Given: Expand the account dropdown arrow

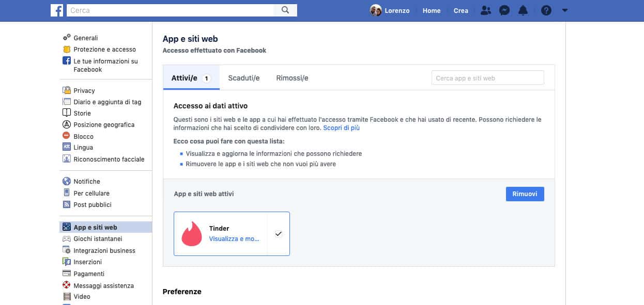Looking at the screenshot, I should point(564,10).
